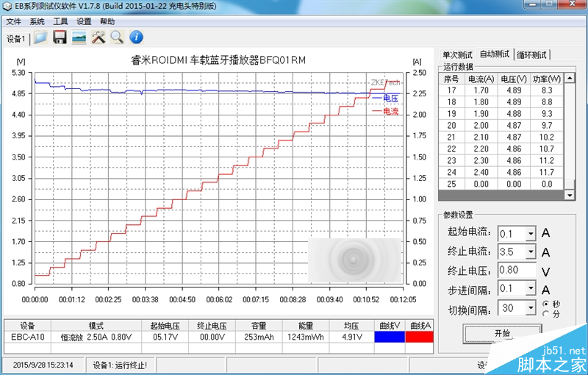
Task: Open the 设置 menu
Action: click(84, 21)
